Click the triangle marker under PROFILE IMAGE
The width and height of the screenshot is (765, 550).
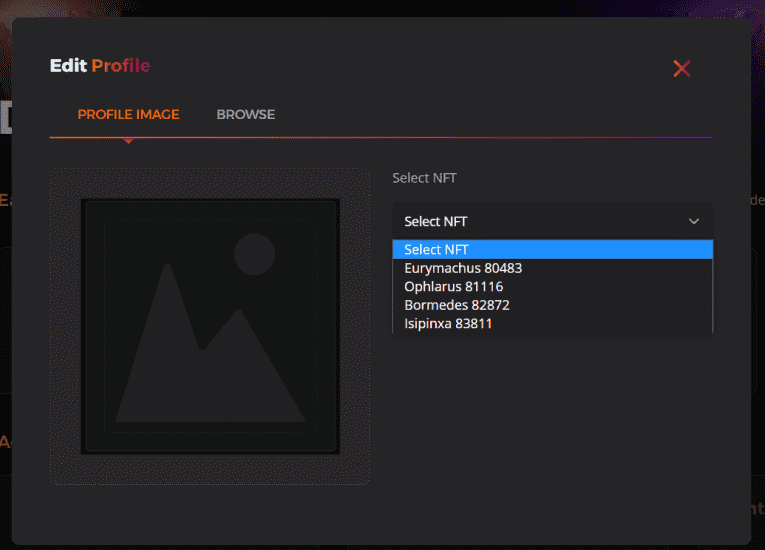[128, 140]
